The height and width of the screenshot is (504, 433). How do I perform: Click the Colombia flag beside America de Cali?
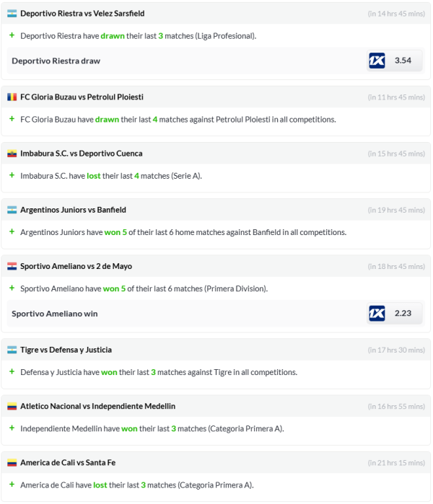pos(12,463)
